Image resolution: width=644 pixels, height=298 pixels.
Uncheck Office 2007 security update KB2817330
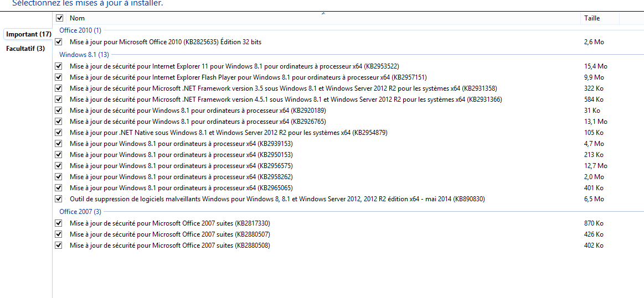pyautogui.click(x=58, y=223)
